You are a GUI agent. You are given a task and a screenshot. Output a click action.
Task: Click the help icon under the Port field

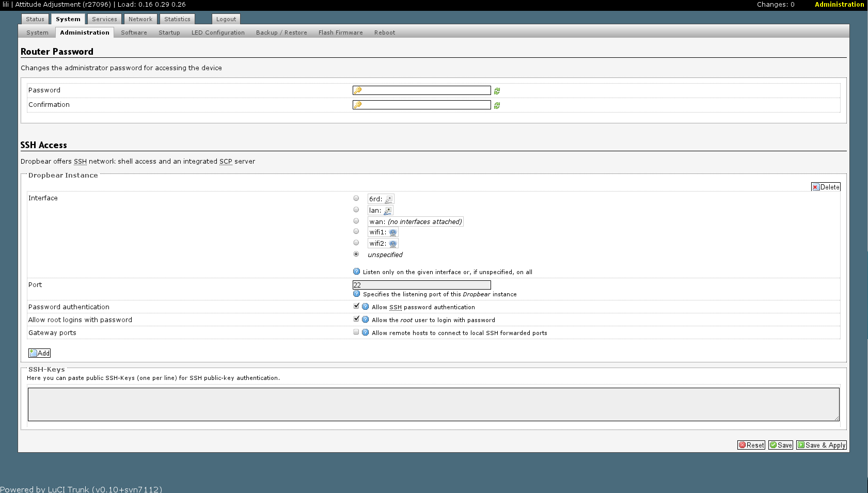[356, 294]
